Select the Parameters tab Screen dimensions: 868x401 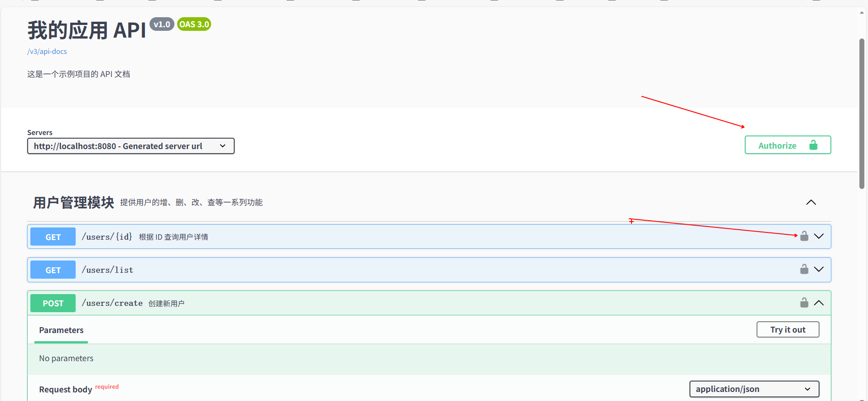click(61, 330)
